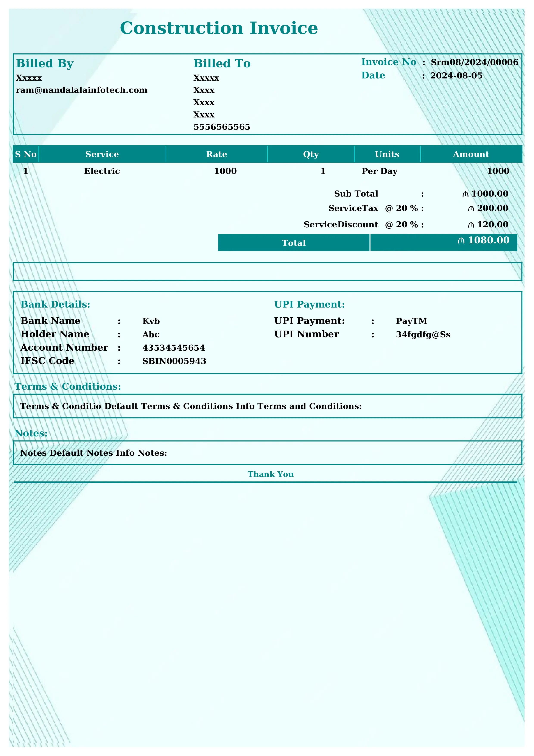Select account number 43534545654
The width and height of the screenshot is (534, 756).
(173, 348)
